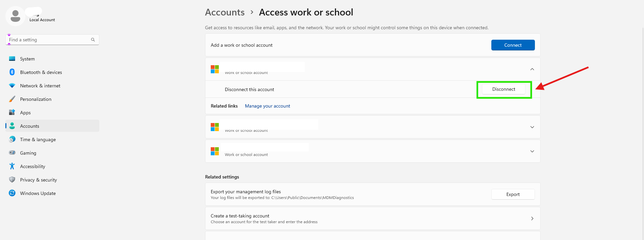Viewport: 644px width, 240px height.
Task: Open Personalization paintbrush icon
Action: [x=12, y=99]
